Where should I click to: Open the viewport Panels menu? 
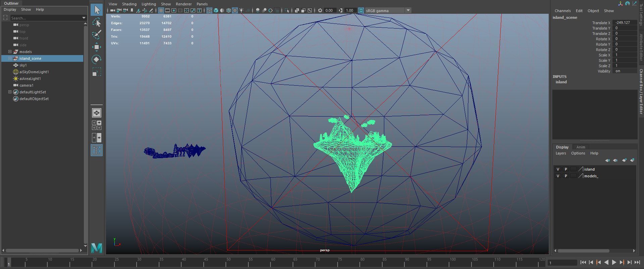[202, 4]
